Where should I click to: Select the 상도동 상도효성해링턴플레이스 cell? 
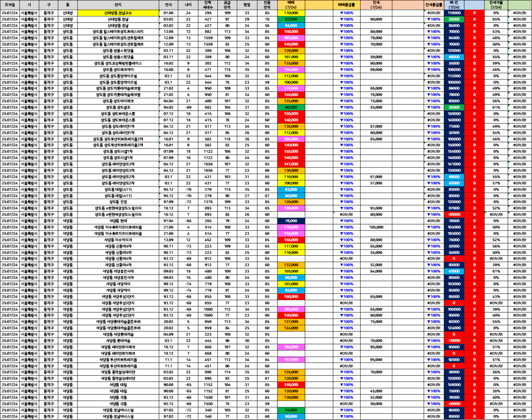coord(118,63)
